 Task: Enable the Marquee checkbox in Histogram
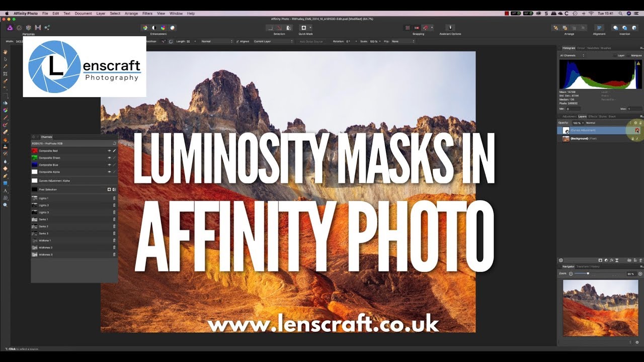coord(629,55)
